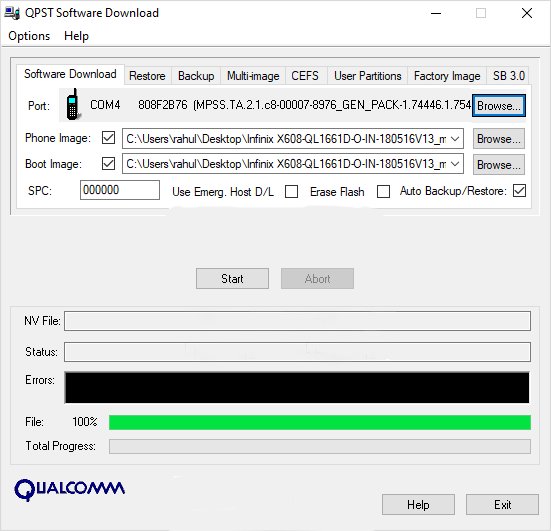The height and width of the screenshot is (531, 551).
Task: Minimize the QPST window
Action: 436,13
